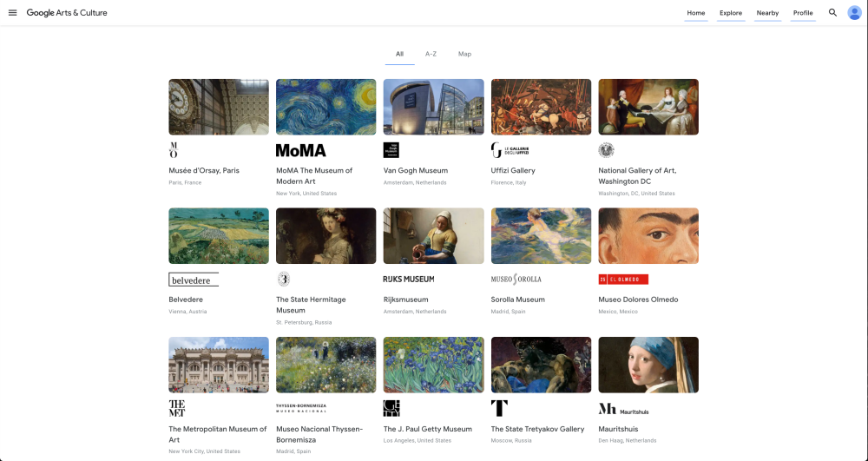Open The State Tretyakov Gallery title

click(x=537, y=429)
